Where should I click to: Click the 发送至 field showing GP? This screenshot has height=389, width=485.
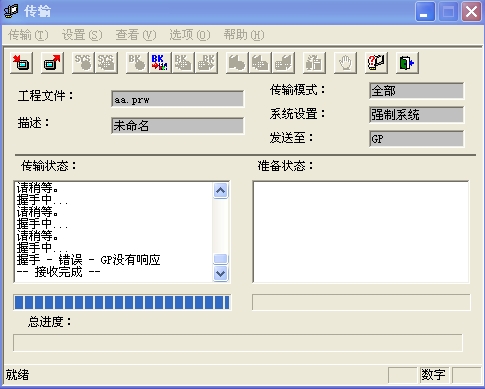(x=416, y=139)
